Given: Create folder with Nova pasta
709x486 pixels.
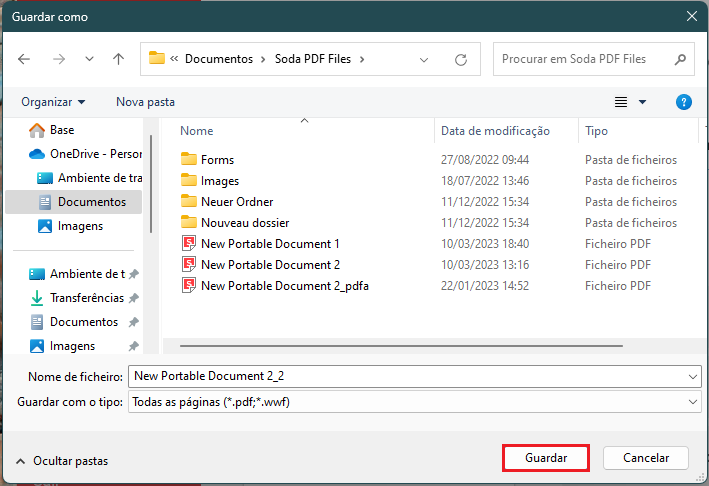Looking at the screenshot, I should click(145, 102).
